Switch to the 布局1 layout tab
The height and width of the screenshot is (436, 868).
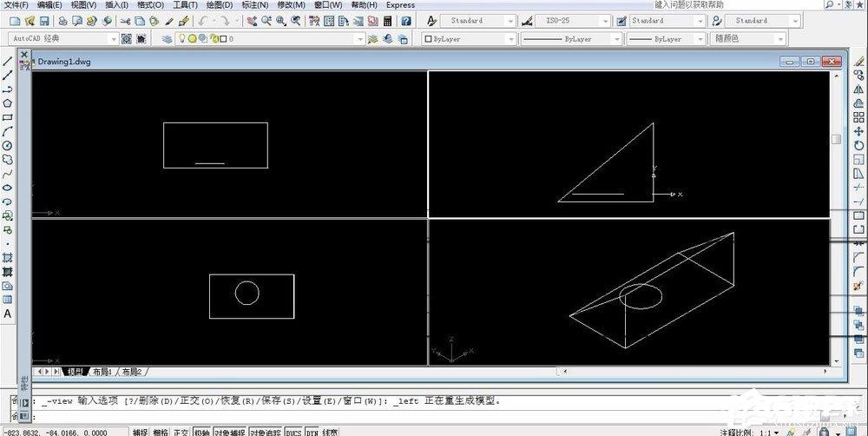[x=102, y=372]
